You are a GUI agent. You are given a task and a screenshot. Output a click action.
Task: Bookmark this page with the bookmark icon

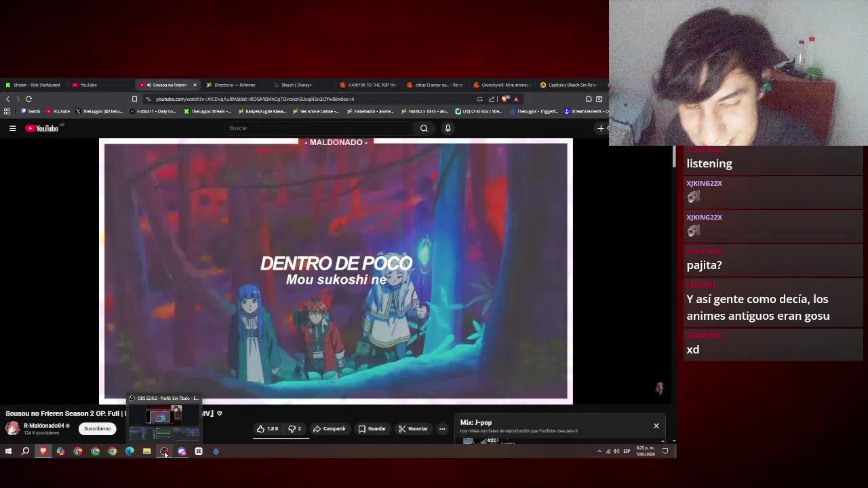pos(134,99)
